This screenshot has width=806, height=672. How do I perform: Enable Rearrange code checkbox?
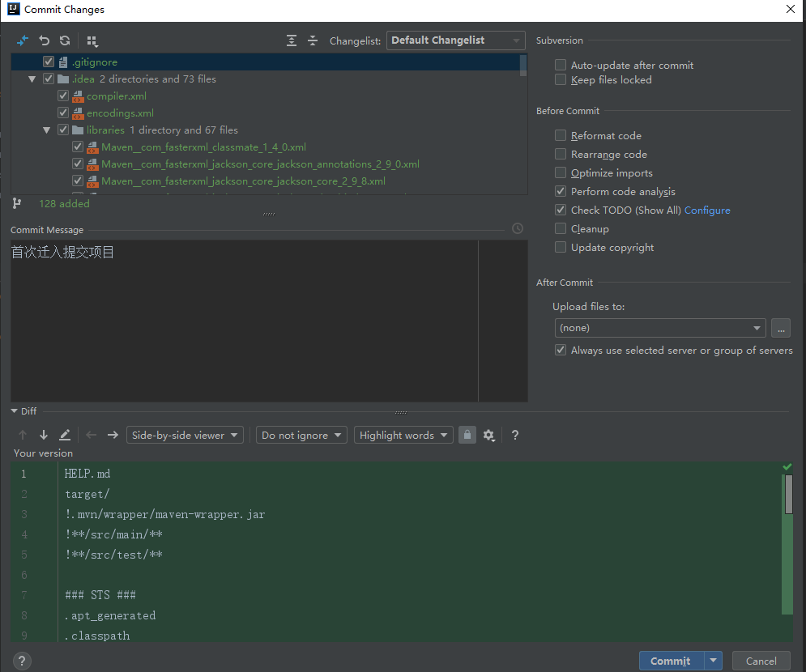[x=561, y=154]
